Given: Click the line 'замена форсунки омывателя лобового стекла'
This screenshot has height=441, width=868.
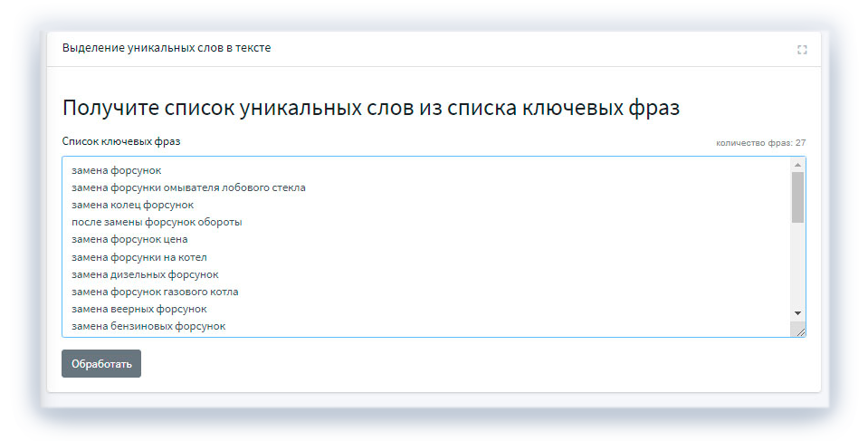Looking at the screenshot, I should pos(188,187).
